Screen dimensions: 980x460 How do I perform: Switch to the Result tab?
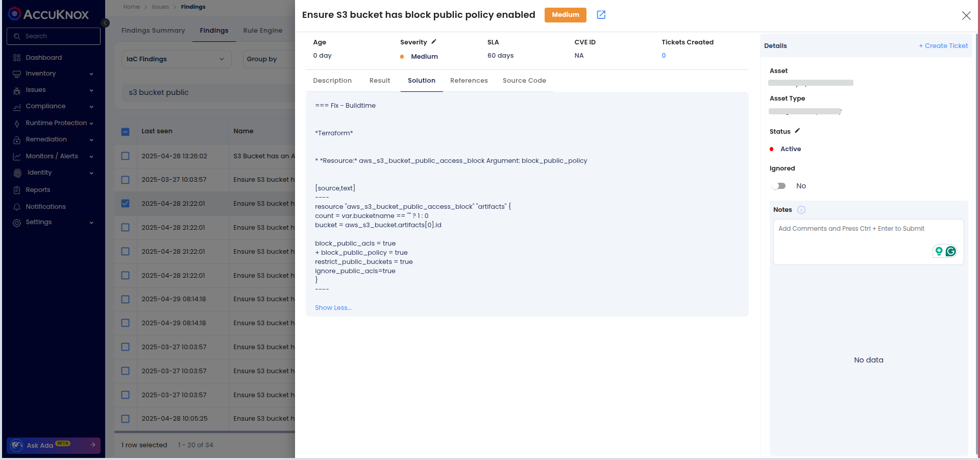pos(380,81)
